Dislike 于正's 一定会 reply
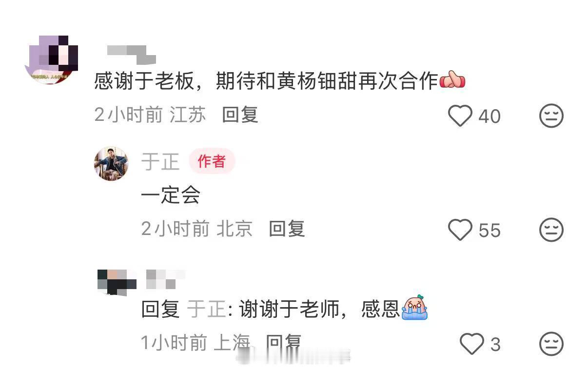The height and width of the screenshot is (370, 588). [551, 230]
